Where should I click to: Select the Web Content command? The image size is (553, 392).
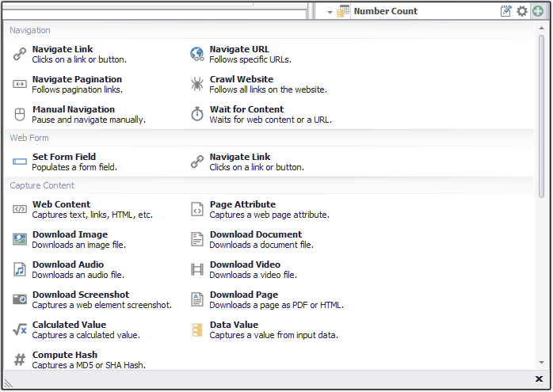click(61, 204)
